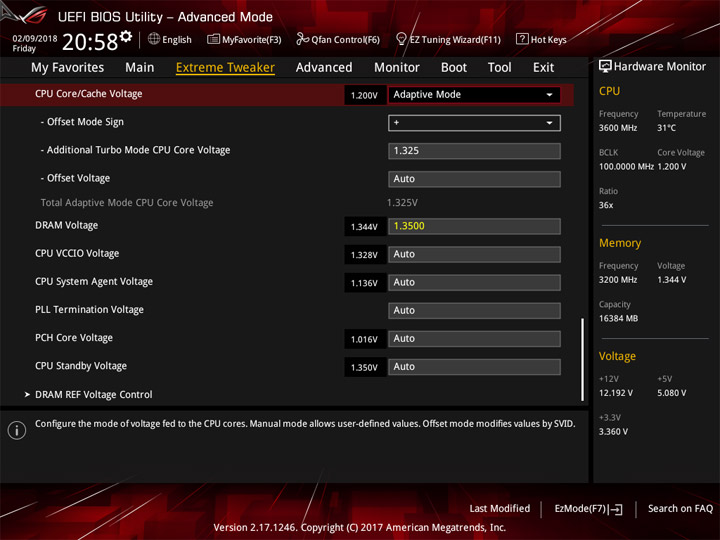720x540 pixels.
Task: Select the Offset Mode Sign label
Action: [82, 122]
